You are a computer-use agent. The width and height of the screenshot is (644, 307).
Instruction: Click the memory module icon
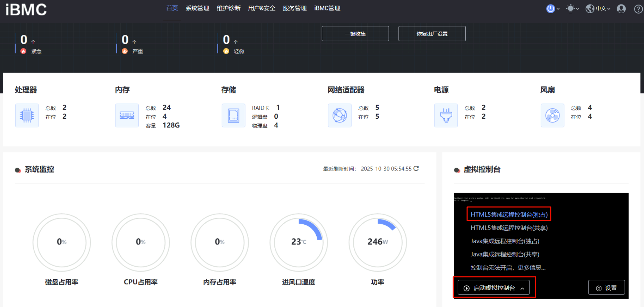127,116
